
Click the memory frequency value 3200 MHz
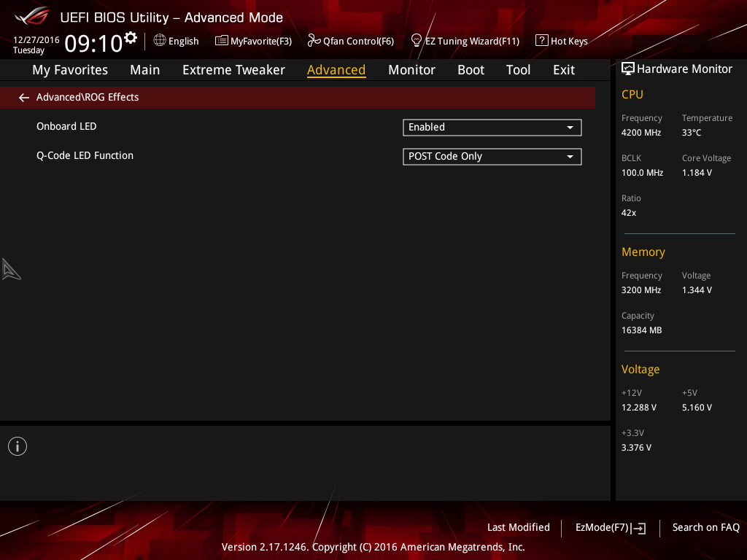640,290
